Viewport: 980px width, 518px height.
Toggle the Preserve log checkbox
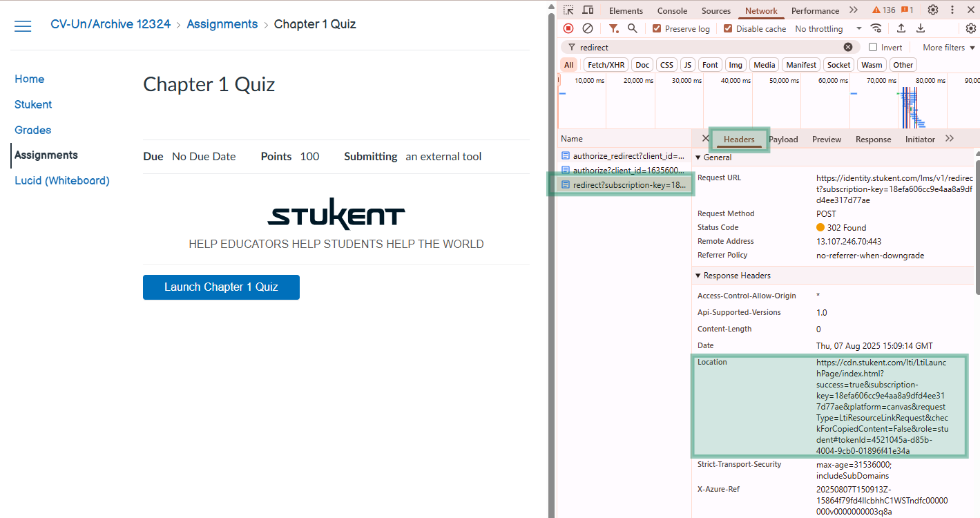[657, 28]
